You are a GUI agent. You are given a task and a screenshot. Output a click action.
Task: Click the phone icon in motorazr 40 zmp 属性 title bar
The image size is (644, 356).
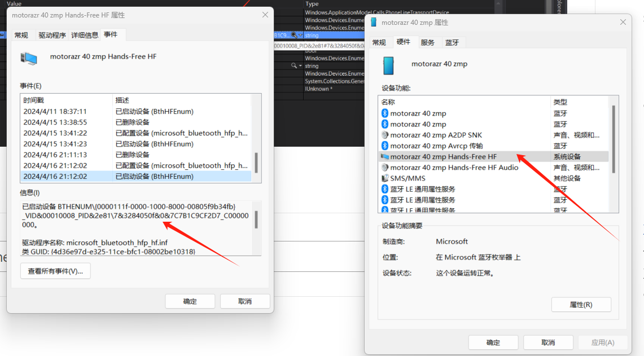pos(373,22)
